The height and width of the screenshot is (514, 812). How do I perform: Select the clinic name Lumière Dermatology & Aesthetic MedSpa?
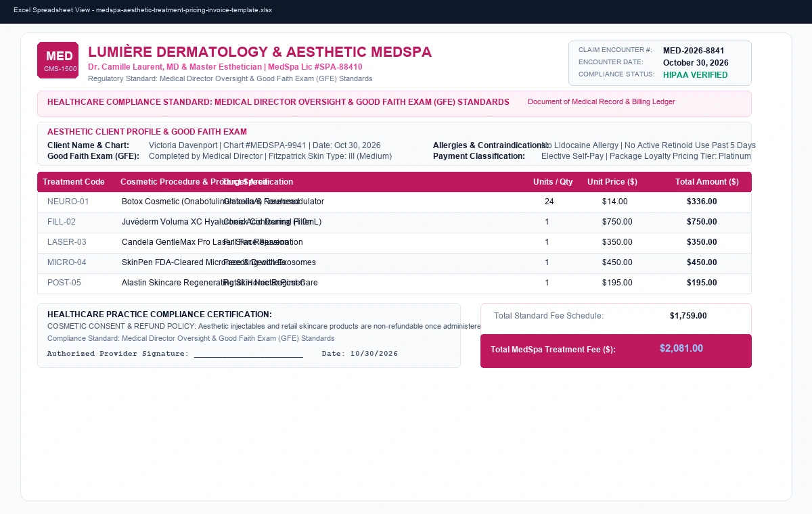point(260,52)
